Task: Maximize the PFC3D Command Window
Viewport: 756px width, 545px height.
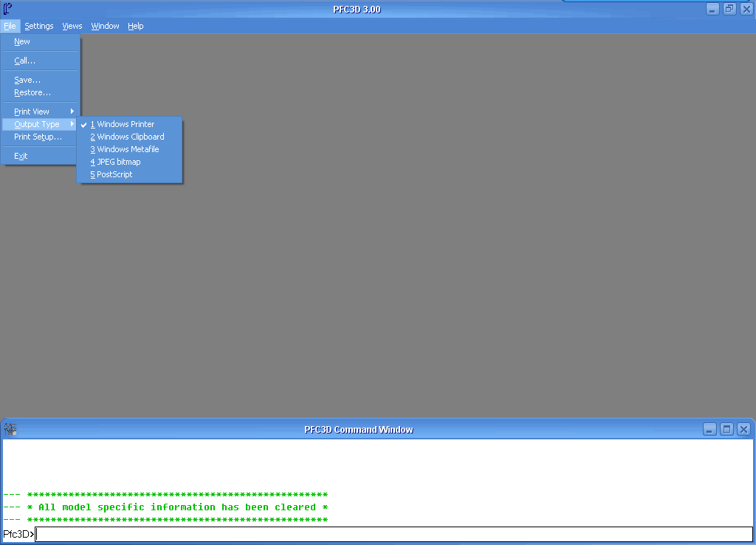Action: click(x=726, y=429)
